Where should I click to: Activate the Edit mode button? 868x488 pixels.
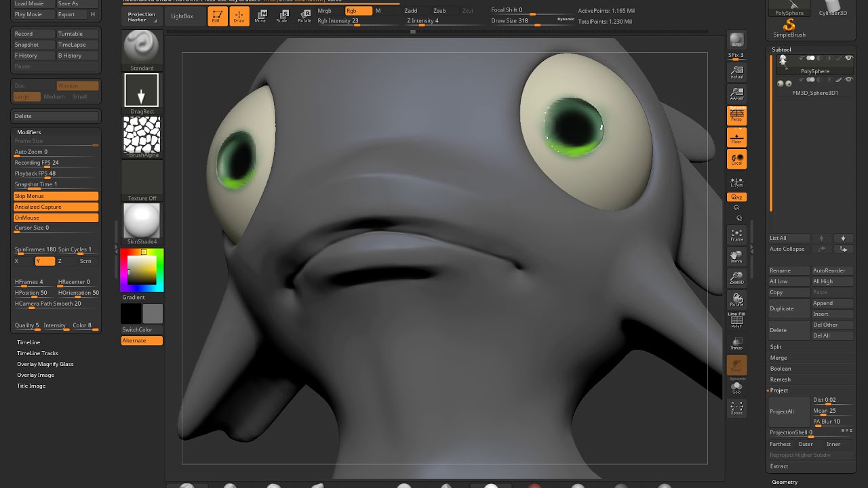216,17
